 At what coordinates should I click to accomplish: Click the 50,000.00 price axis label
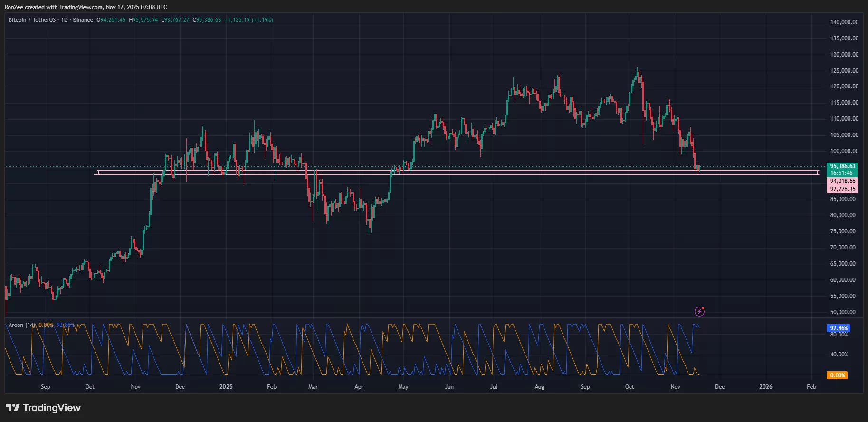(844, 312)
